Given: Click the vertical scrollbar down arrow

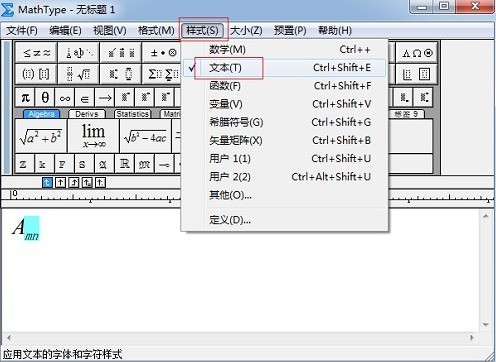Looking at the screenshot, I should point(486,324).
